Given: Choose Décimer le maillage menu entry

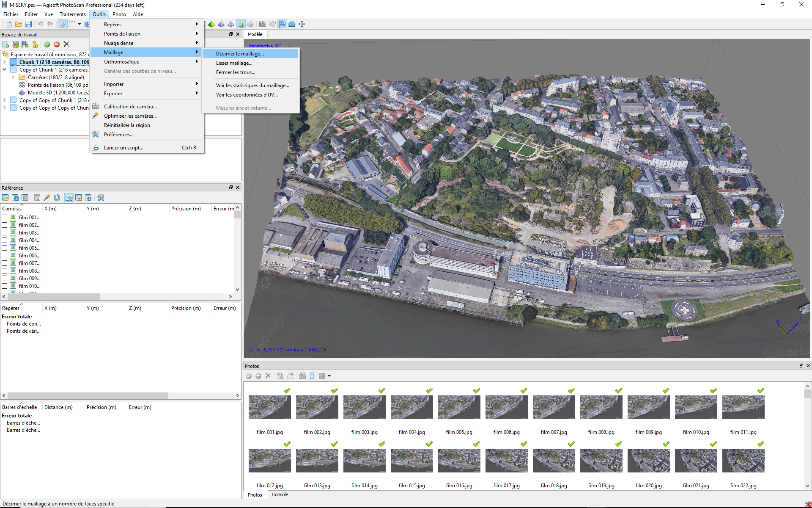Looking at the screenshot, I should (x=240, y=54).
